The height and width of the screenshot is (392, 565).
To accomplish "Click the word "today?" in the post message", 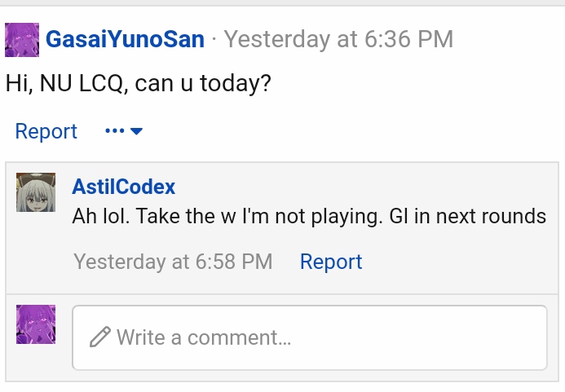I will [x=236, y=84].
